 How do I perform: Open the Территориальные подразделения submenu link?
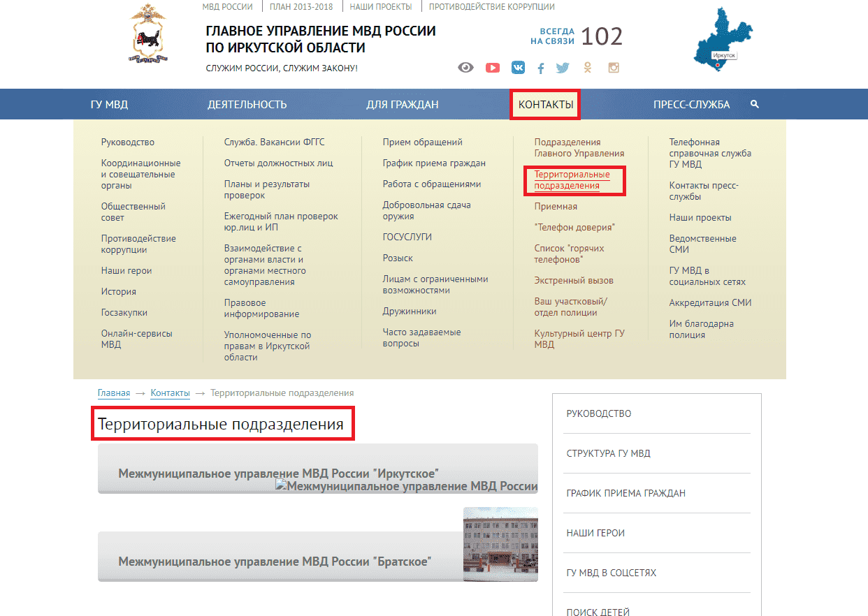click(572, 180)
